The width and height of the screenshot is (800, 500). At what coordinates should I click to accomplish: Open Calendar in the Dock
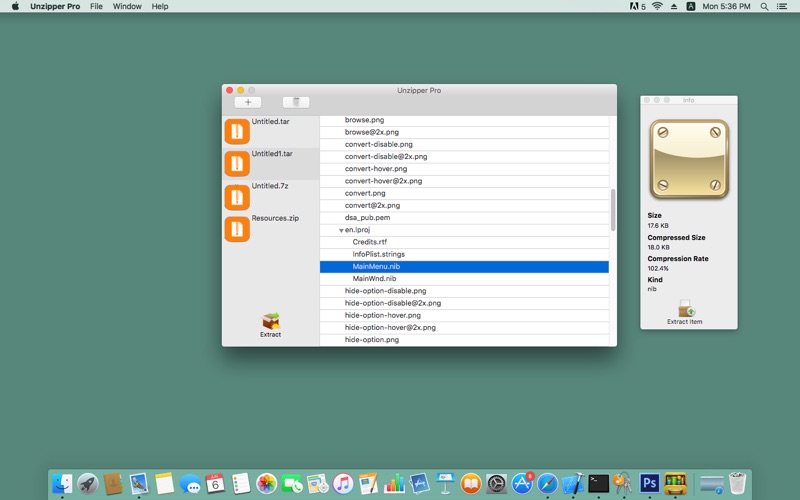(215, 483)
